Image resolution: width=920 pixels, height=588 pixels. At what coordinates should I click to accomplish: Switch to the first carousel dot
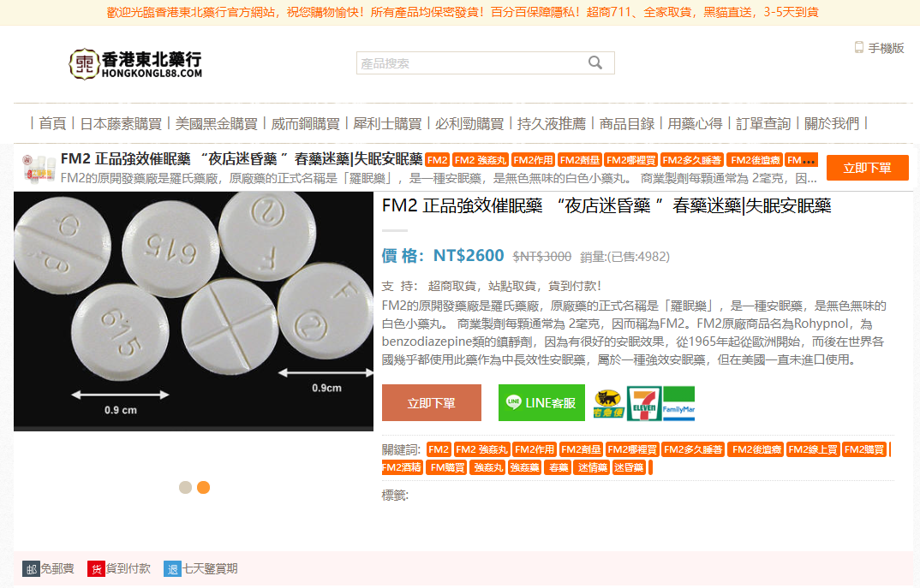(185, 488)
